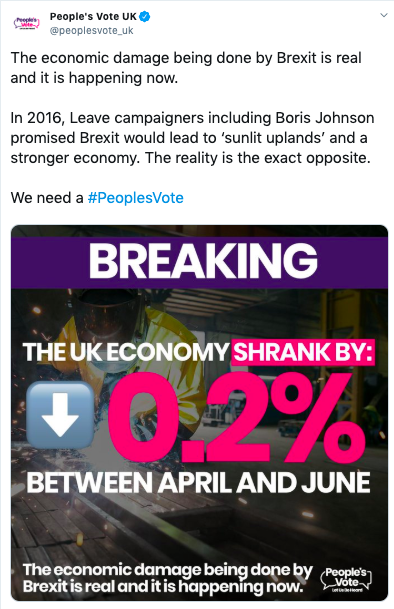Visit the @peoplesvote_uk handle link
The height and width of the screenshot is (609, 394).
[92, 31]
